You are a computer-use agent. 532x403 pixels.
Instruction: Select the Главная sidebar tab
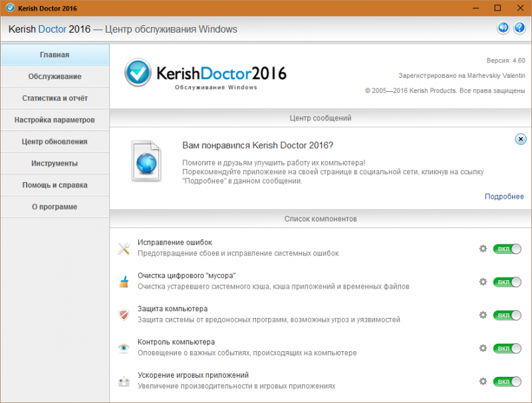point(55,55)
